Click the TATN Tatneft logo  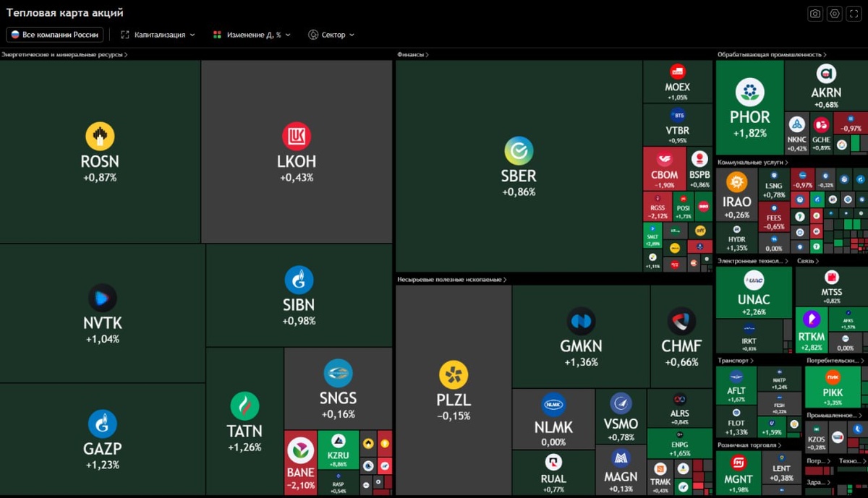pos(244,406)
